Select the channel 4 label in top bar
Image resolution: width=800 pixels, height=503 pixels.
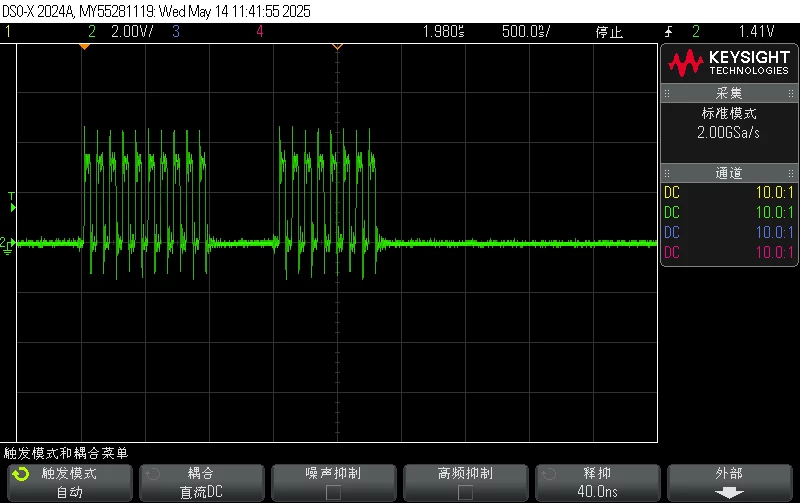point(260,32)
